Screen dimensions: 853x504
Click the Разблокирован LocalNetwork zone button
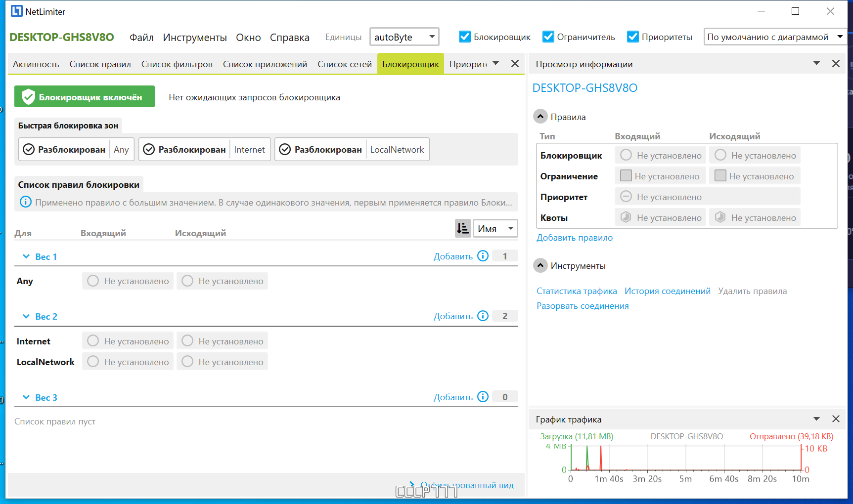click(352, 149)
